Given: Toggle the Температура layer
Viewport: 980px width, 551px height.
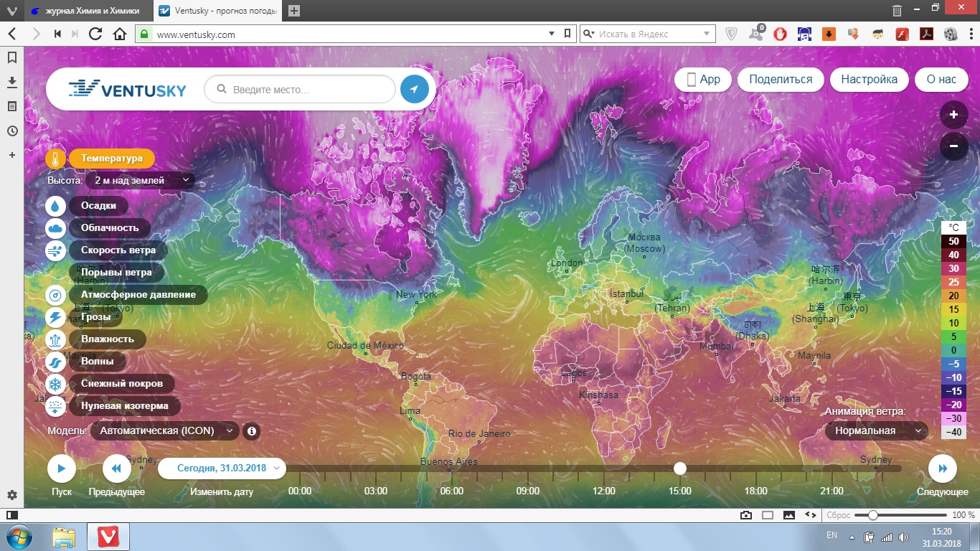Looking at the screenshot, I should point(111,159).
